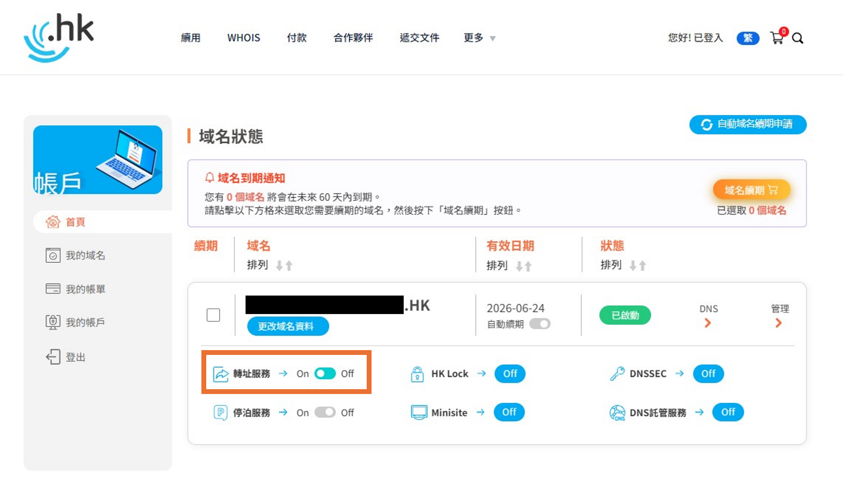Viewport: 843px width, 504px height.
Task: Switch the 停泊服務 On/Off toggle
Action: point(325,412)
